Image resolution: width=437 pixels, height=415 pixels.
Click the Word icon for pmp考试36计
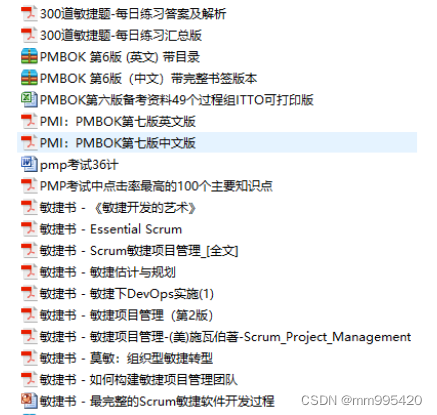29,164
